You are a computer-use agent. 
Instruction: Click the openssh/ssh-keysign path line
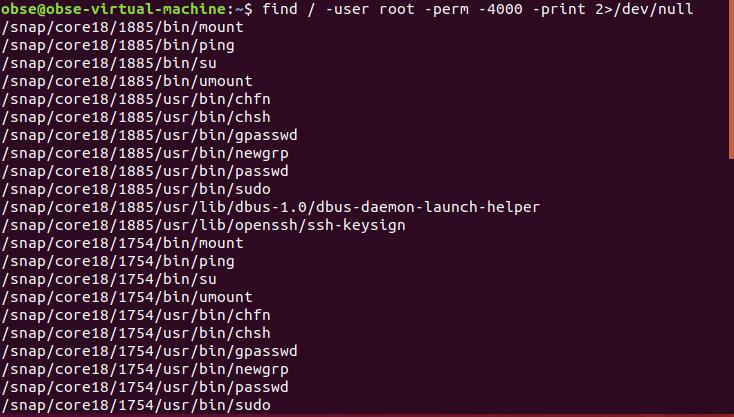[x=203, y=225]
